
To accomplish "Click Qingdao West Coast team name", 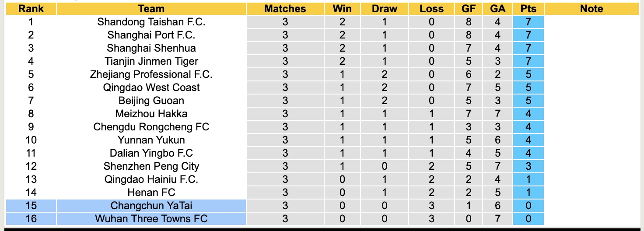I will click(x=151, y=87).
